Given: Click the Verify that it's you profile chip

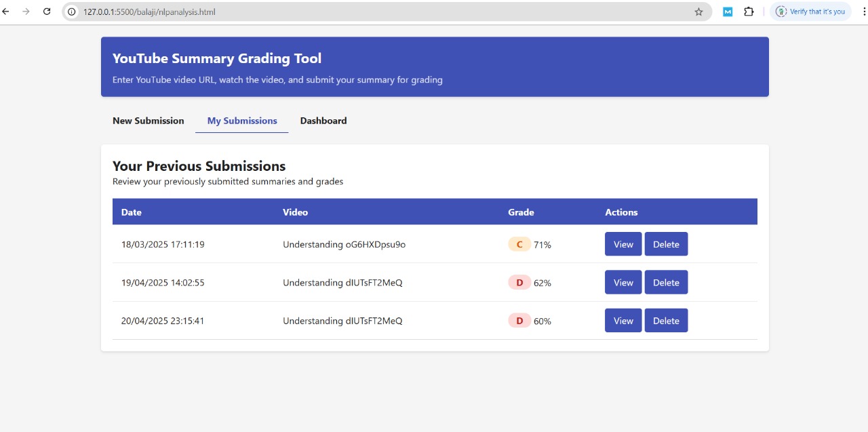Looking at the screenshot, I should coord(810,12).
